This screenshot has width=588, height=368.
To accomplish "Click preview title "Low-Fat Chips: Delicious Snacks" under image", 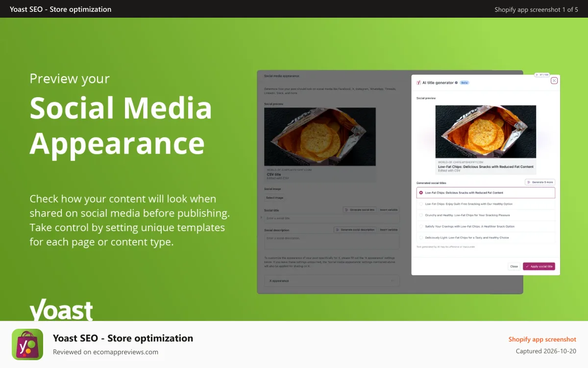I will pyautogui.click(x=486, y=167).
